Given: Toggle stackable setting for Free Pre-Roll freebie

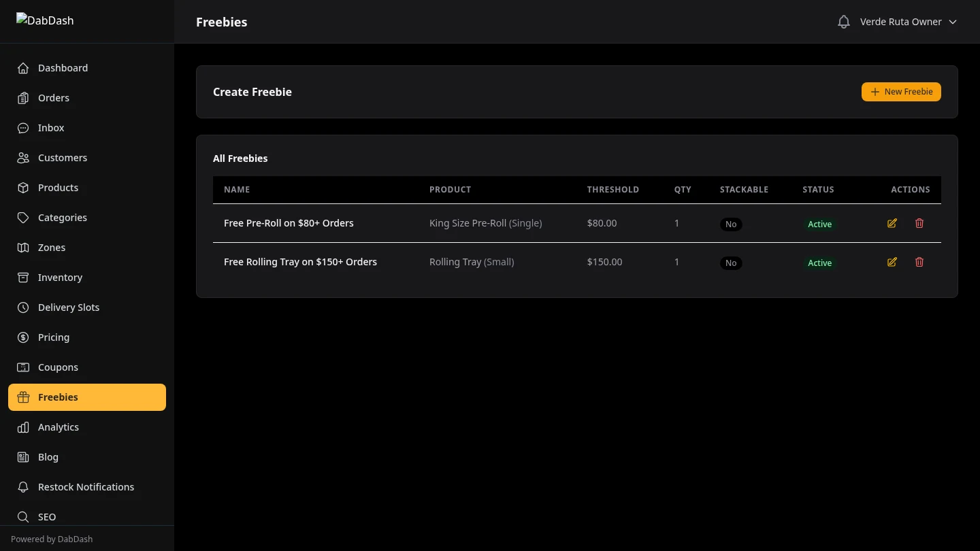Looking at the screenshot, I should click(x=730, y=224).
